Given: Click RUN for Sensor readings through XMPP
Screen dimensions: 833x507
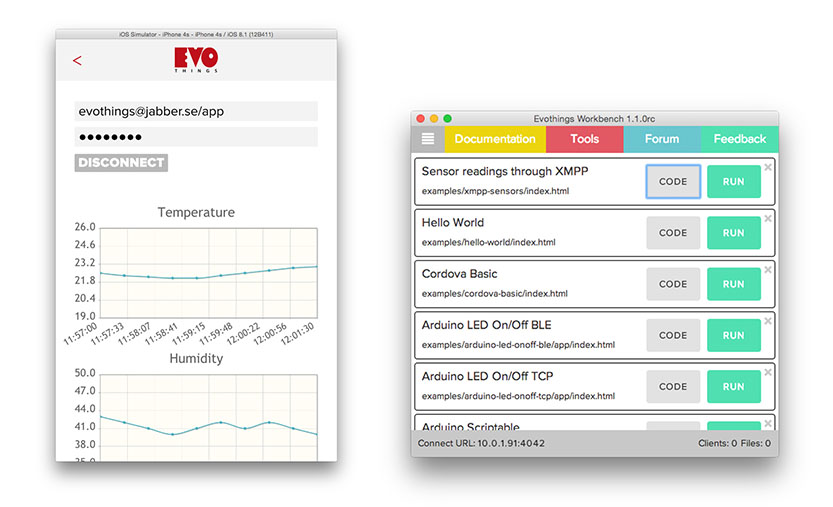Looking at the screenshot, I should 734,182.
